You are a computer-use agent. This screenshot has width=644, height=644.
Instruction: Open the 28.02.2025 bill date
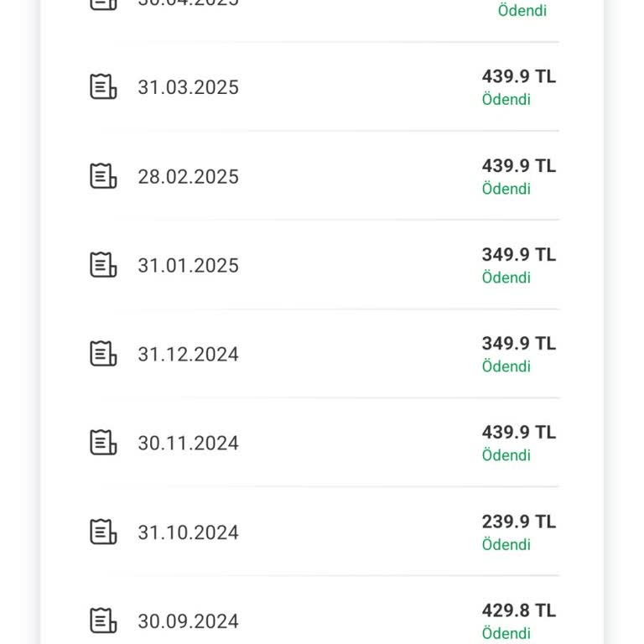click(x=188, y=177)
